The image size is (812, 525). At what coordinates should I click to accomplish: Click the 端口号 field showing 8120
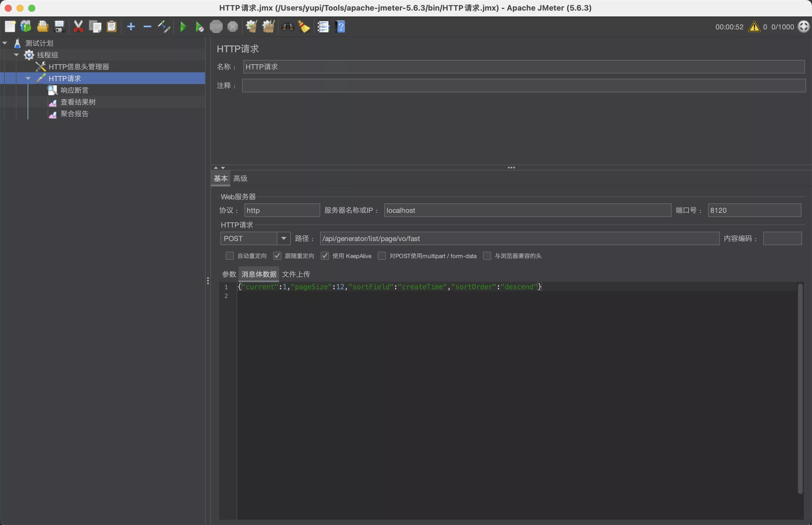[754, 210]
